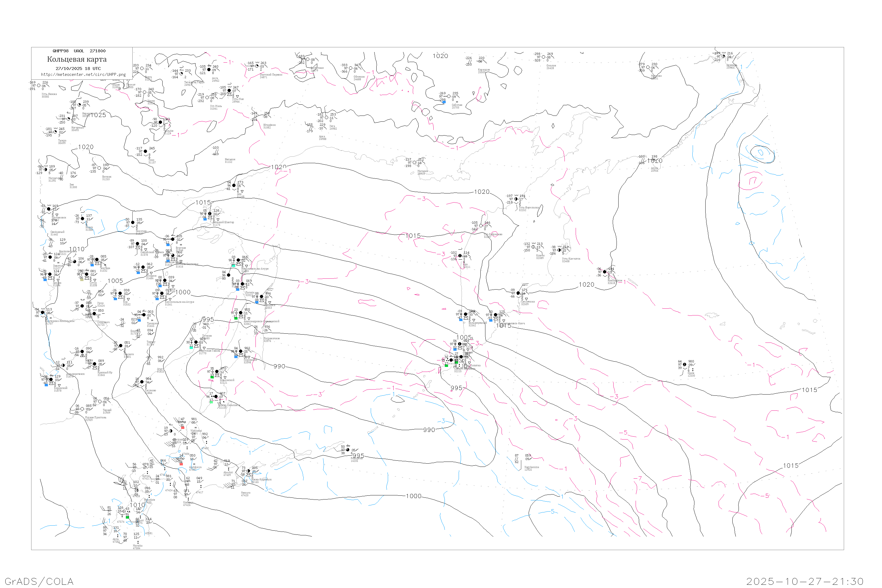Click the Нелькан 31152 station label
Viewport: 882px width, 588px height.
tap(230, 161)
